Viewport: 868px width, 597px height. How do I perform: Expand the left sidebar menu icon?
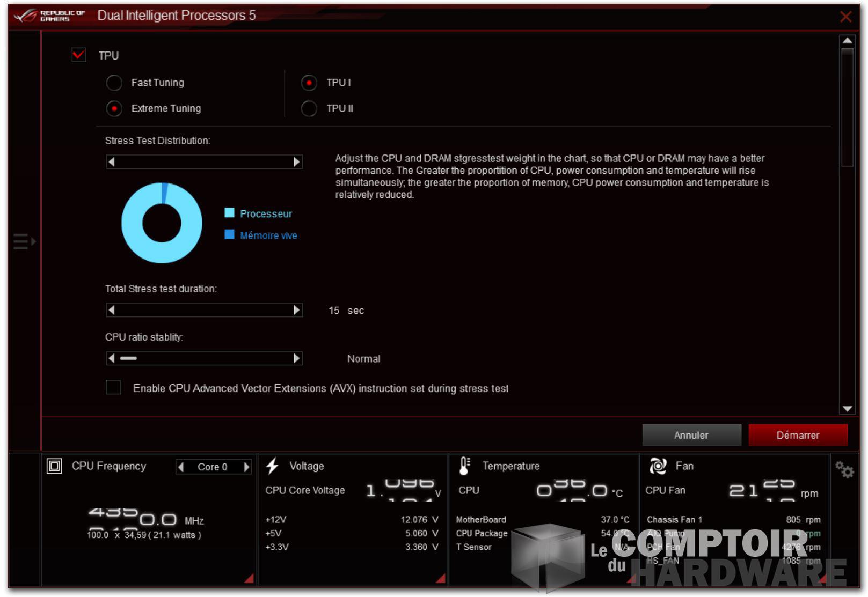click(24, 241)
